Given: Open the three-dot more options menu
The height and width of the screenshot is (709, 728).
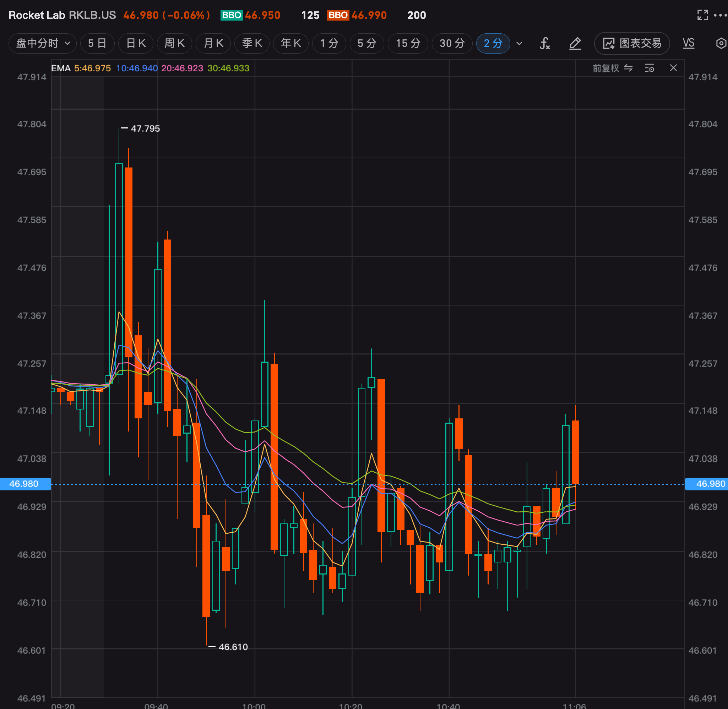Looking at the screenshot, I should (720, 15).
